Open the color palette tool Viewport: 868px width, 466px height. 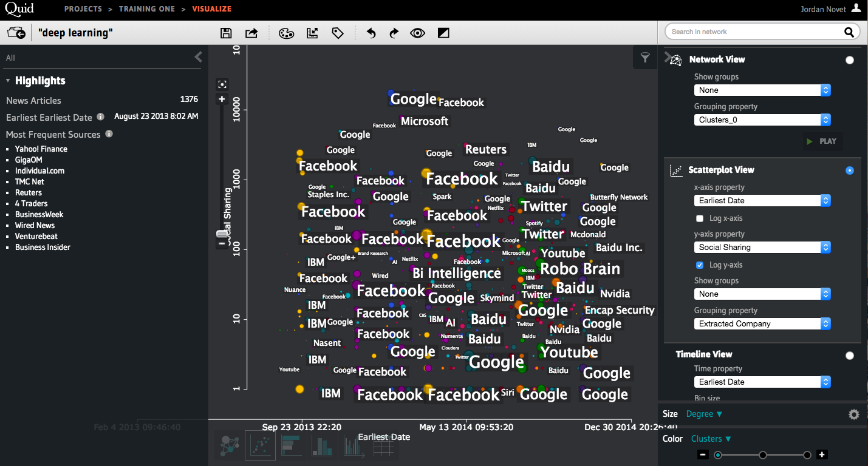tap(286, 33)
